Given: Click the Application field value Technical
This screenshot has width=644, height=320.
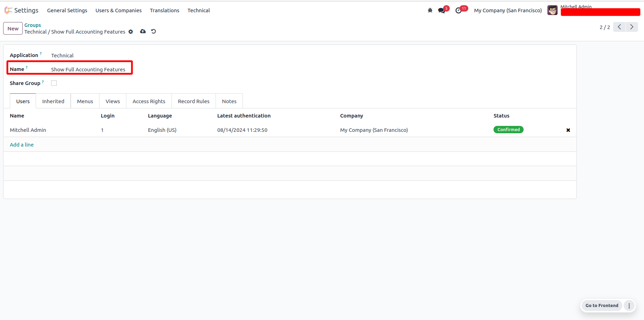Looking at the screenshot, I should pyautogui.click(x=62, y=56).
